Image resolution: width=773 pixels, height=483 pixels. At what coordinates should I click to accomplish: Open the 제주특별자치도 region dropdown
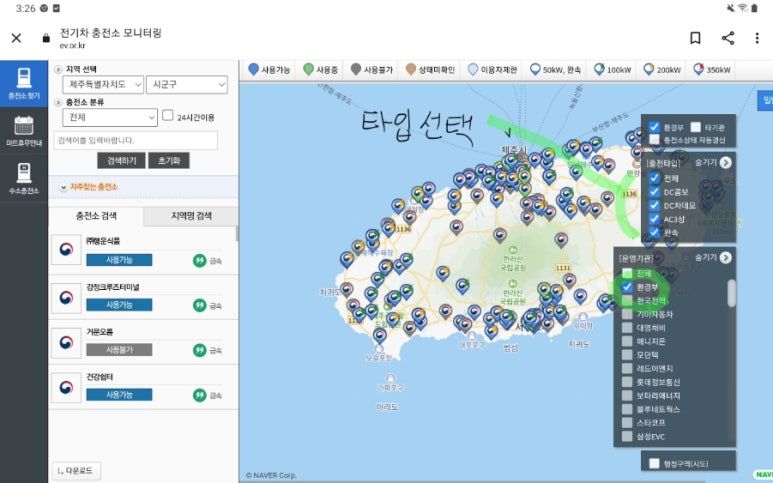tap(103, 85)
